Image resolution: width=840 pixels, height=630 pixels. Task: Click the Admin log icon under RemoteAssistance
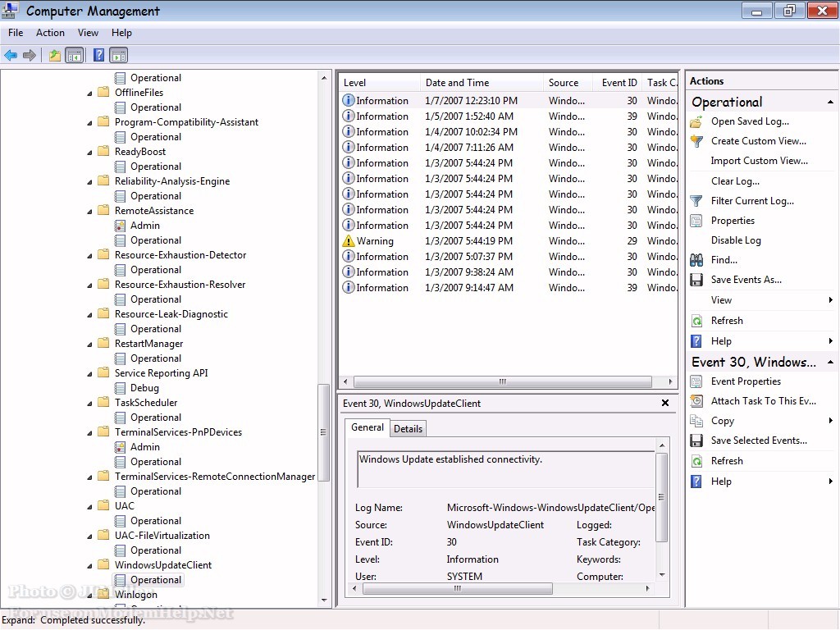[120, 226]
